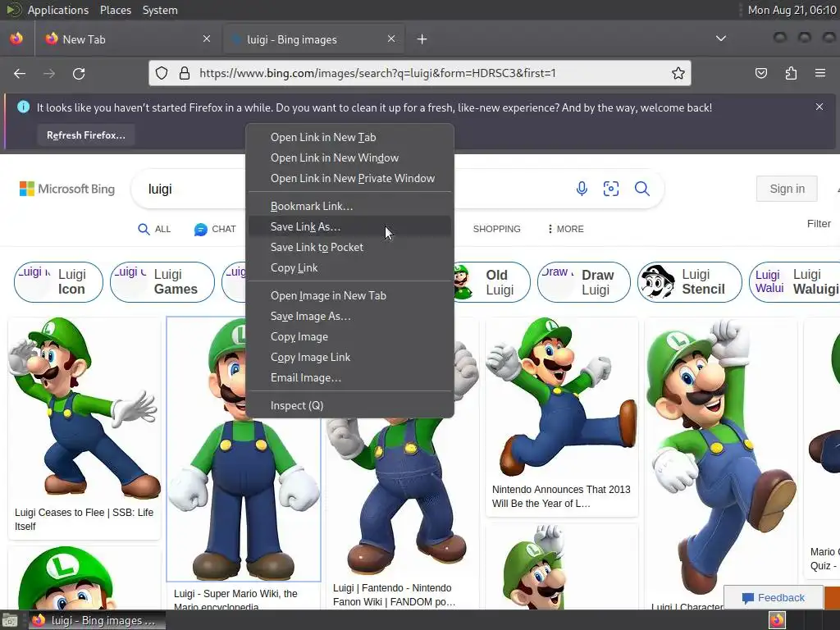Select Open Link in New Window
The image size is (840, 630).
[x=349, y=157]
